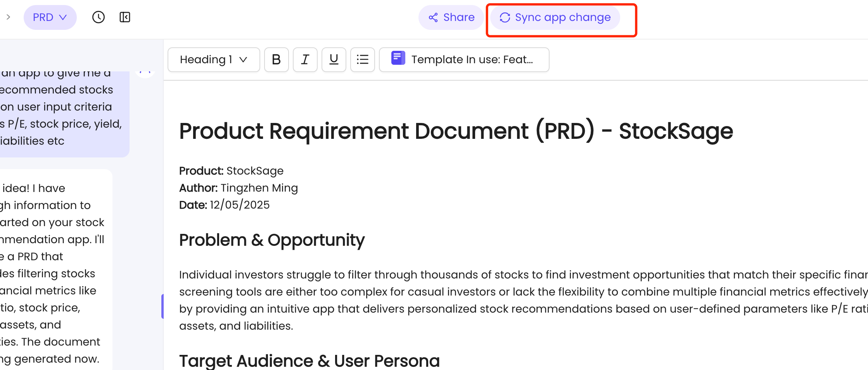Toggle bold formatting
The height and width of the screenshot is (370, 868).
(x=276, y=59)
